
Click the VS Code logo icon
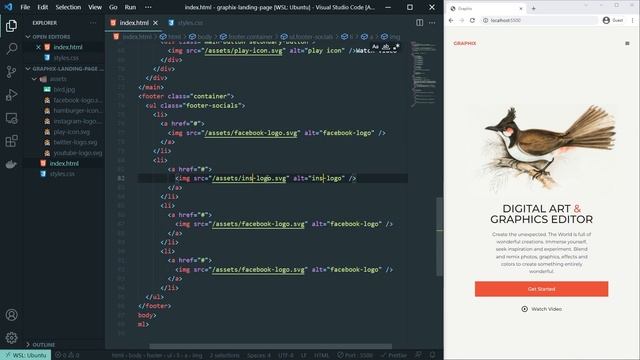coord(8,7)
